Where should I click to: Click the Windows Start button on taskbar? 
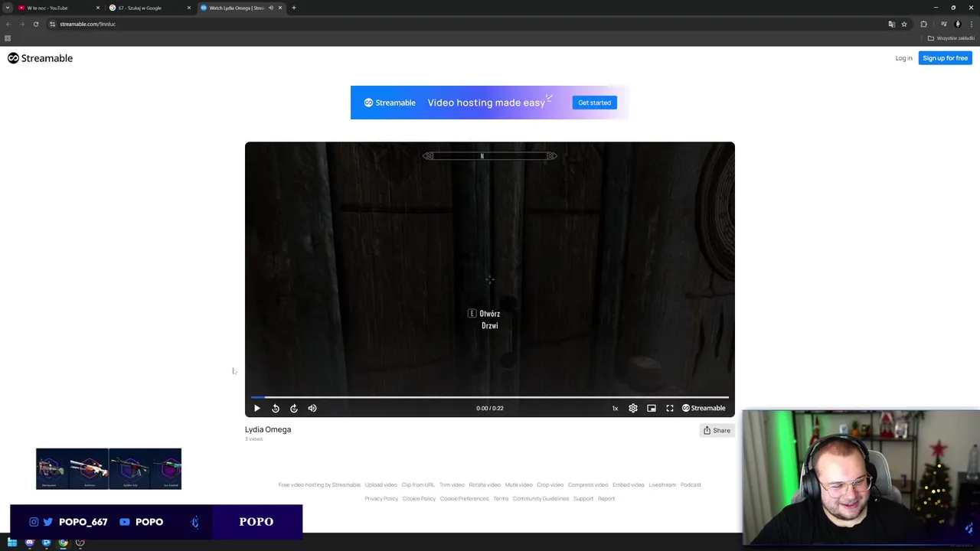[x=12, y=543]
